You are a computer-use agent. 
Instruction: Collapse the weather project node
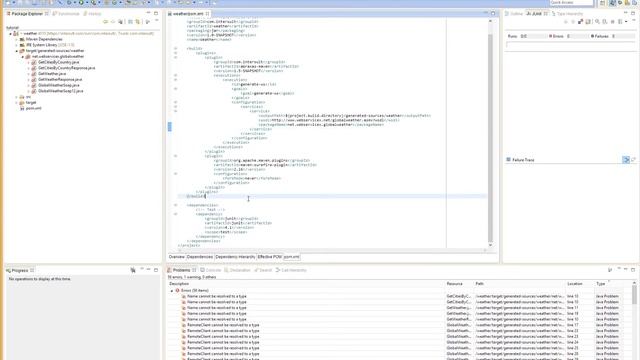point(11,34)
